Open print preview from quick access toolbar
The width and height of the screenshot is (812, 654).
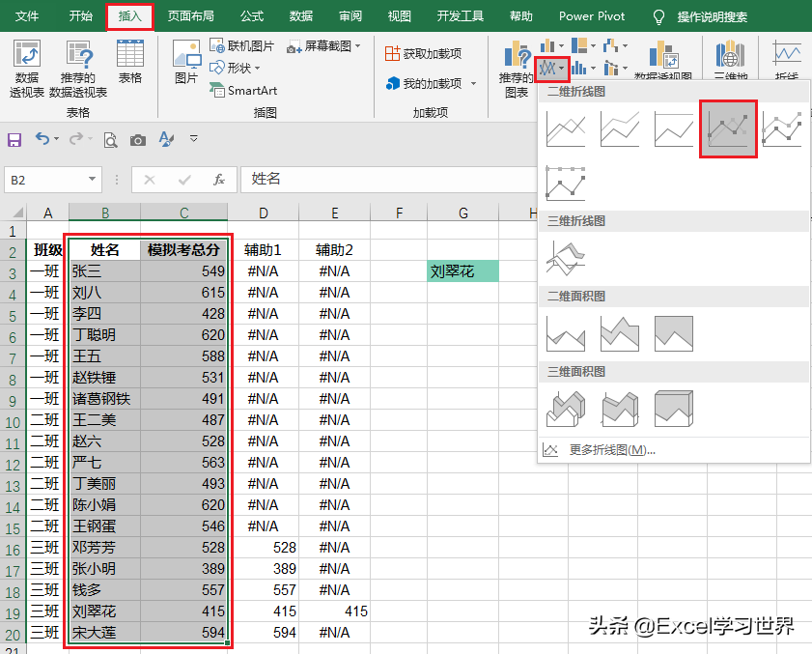tap(110, 140)
